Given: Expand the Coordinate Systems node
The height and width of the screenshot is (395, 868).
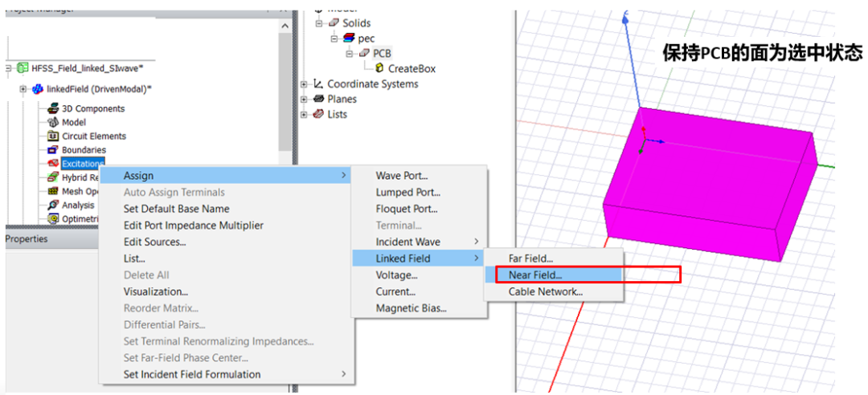Looking at the screenshot, I should [304, 84].
